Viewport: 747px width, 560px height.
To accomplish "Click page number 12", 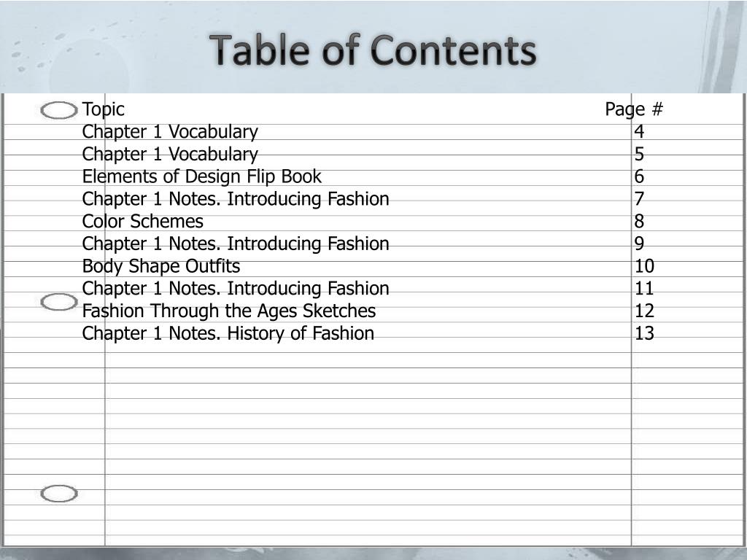I will point(645,311).
